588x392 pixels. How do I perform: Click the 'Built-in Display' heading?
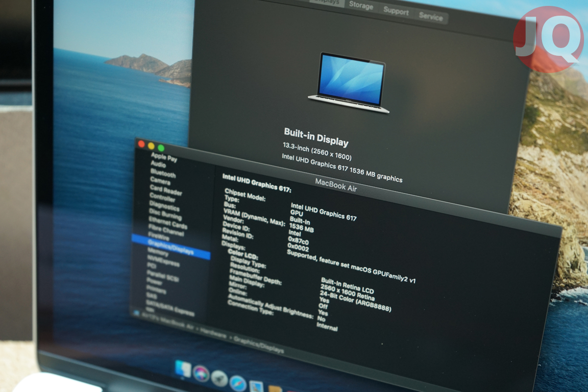pos(316,137)
